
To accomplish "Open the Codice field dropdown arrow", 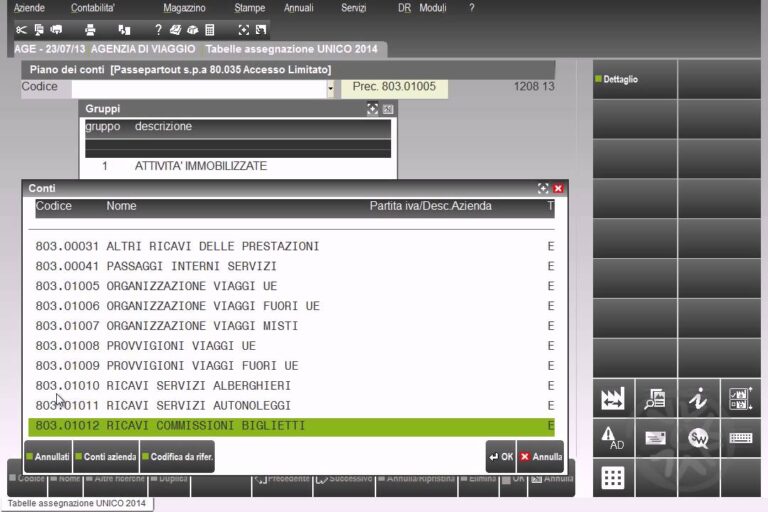I will (331, 89).
